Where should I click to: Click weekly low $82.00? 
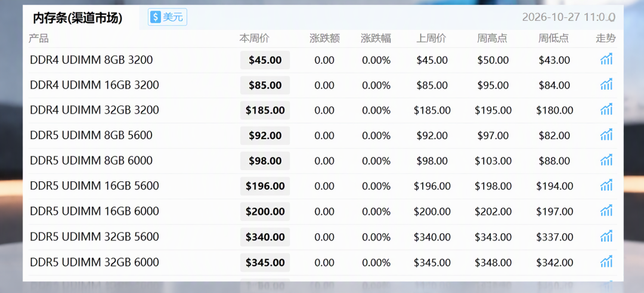(x=555, y=135)
